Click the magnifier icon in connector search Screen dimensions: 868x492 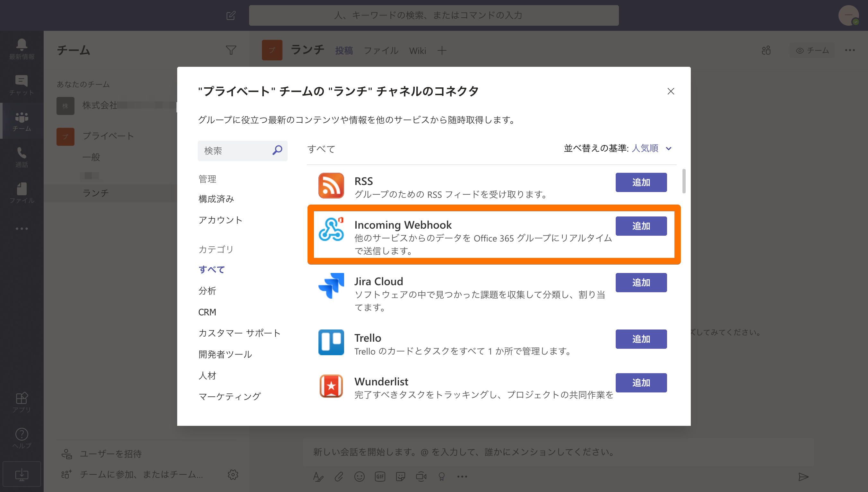pyautogui.click(x=277, y=150)
